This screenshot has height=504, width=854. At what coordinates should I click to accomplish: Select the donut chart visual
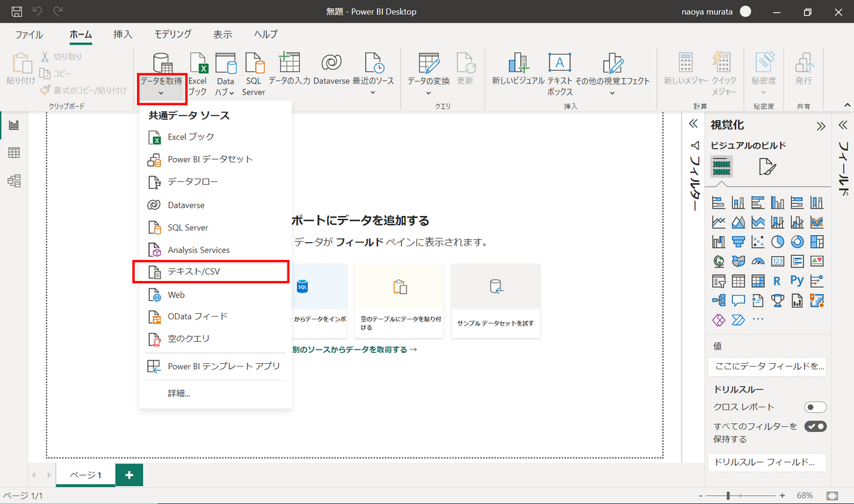(x=797, y=242)
